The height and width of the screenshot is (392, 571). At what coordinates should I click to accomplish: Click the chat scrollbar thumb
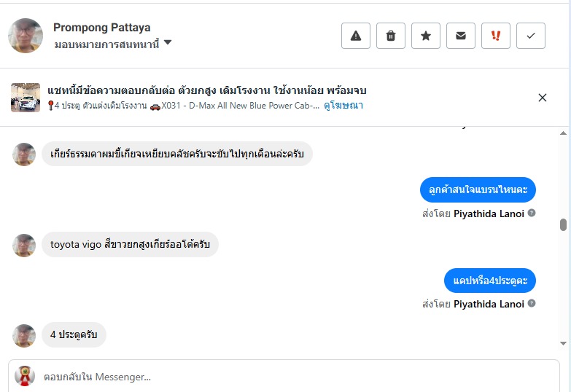(x=563, y=225)
